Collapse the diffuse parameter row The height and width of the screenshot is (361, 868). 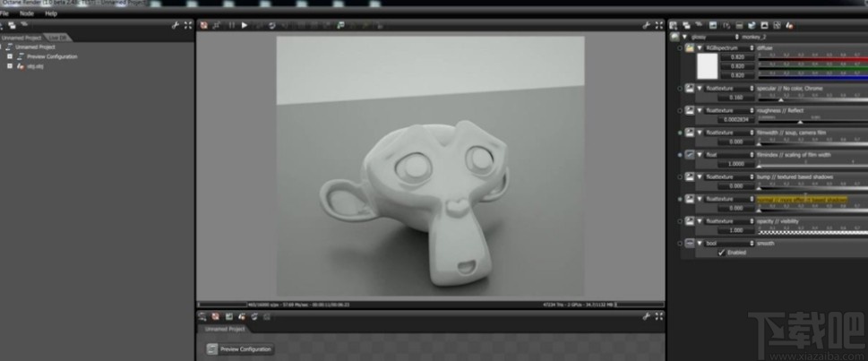point(700,48)
